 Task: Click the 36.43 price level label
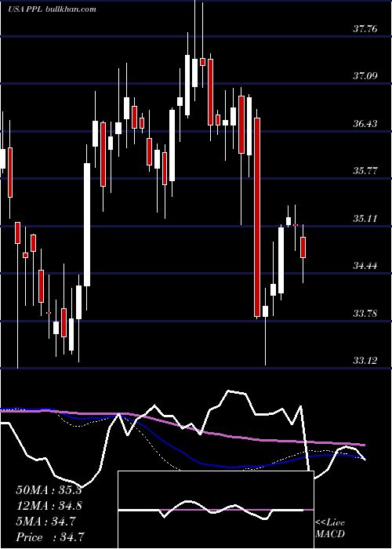(x=365, y=124)
